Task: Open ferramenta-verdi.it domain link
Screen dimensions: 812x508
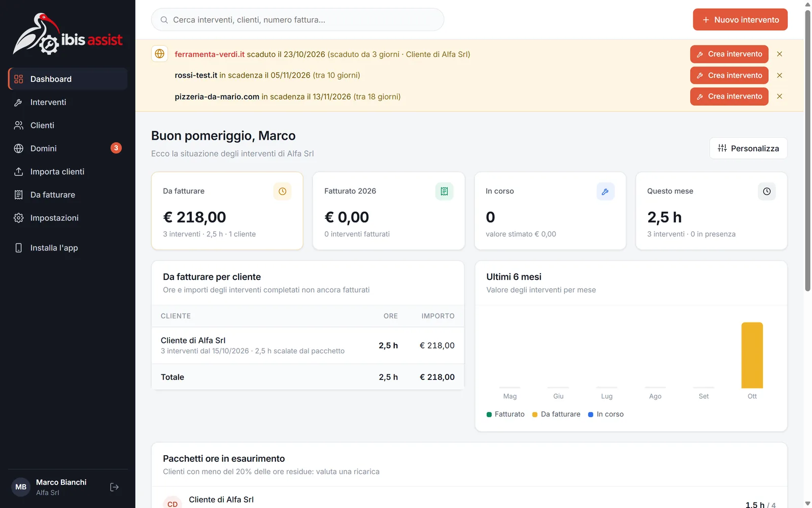Action: (210, 54)
